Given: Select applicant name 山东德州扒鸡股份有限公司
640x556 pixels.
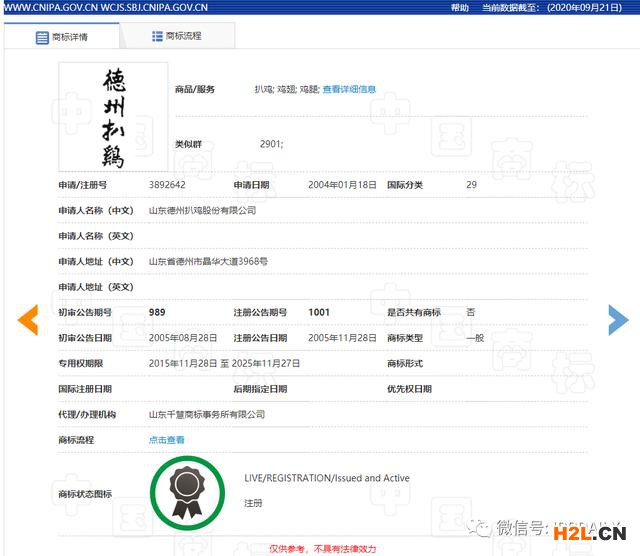Looking at the screenshot, I should (x=202, y=210).
